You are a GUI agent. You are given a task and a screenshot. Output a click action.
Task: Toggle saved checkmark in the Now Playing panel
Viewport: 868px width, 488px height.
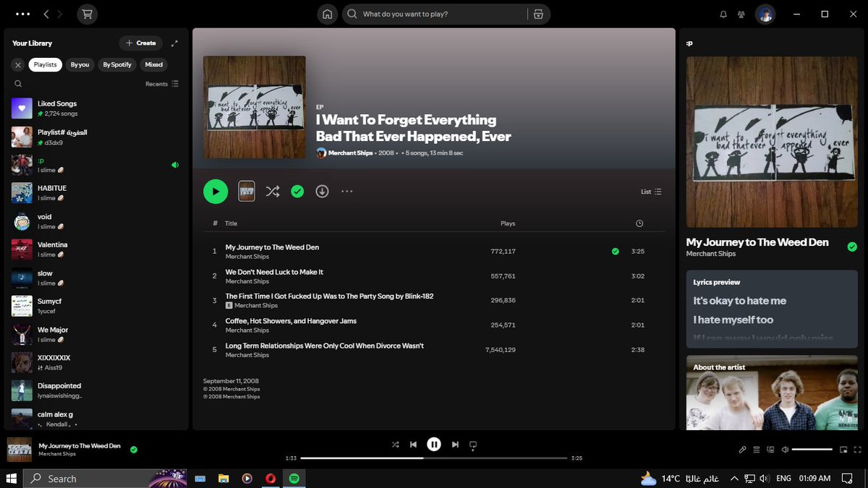pos(852,247)
